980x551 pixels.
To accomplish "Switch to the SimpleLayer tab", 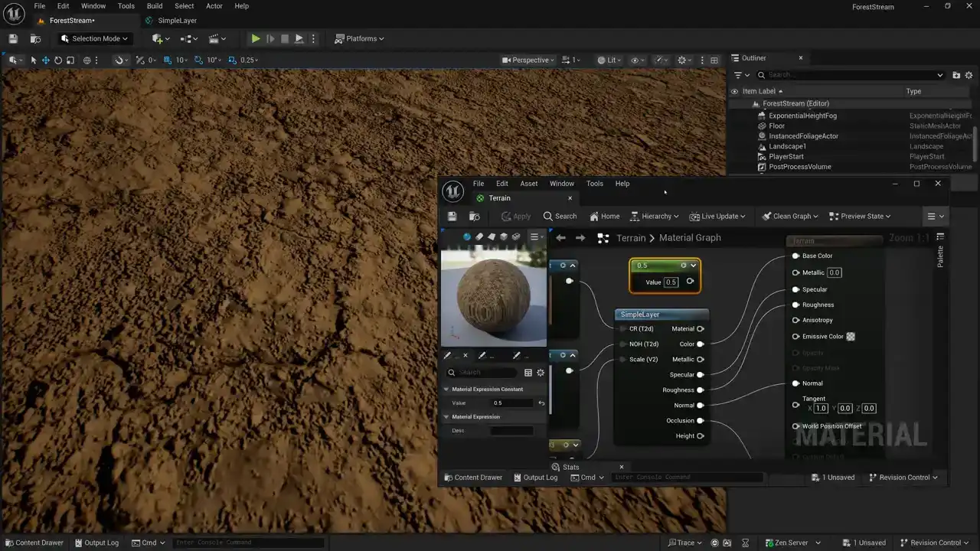I will tap(177, 21).
